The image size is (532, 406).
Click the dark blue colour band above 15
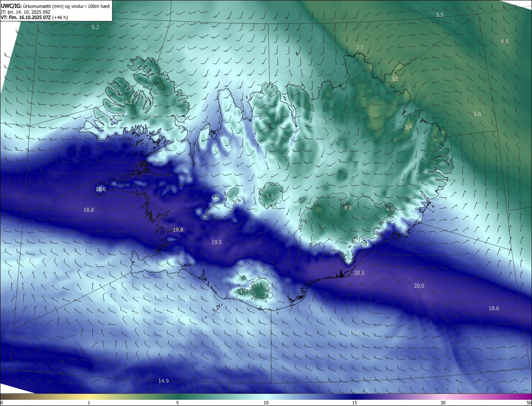click(355, 396)
